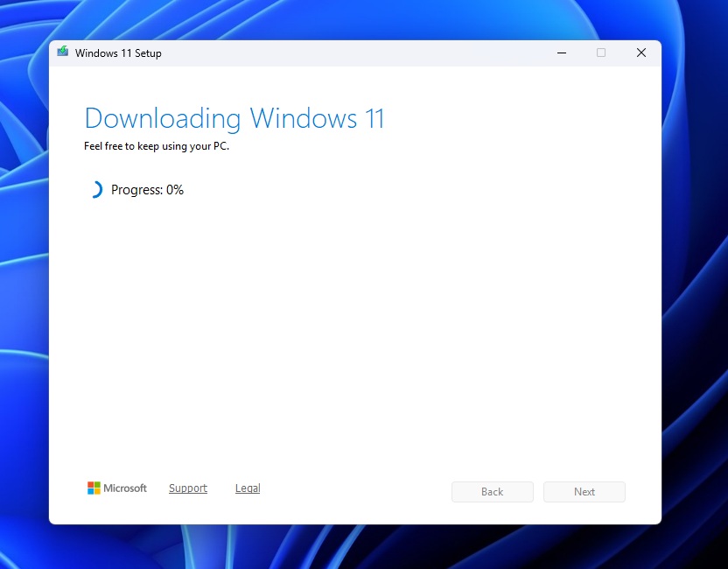728x569 pixels.
Task: Click the Progress: 0% status text
Action: click(x=147, y=189)
